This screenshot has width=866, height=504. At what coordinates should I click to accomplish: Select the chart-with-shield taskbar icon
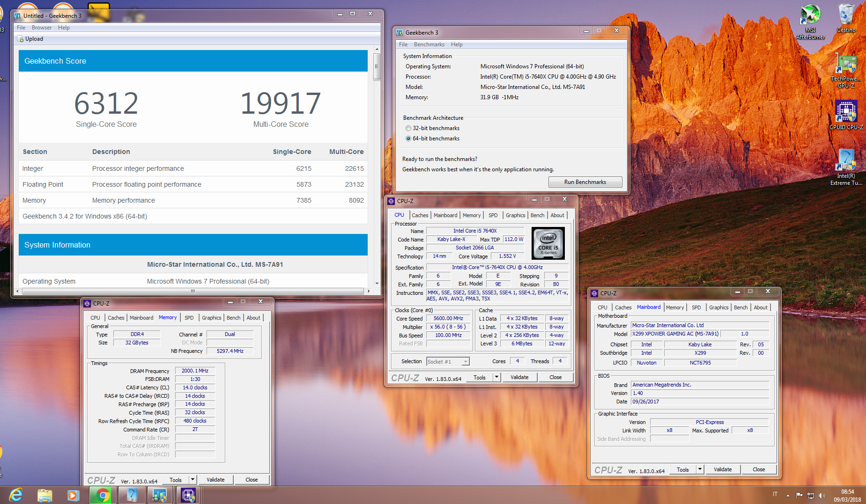(x=160, y=495)
